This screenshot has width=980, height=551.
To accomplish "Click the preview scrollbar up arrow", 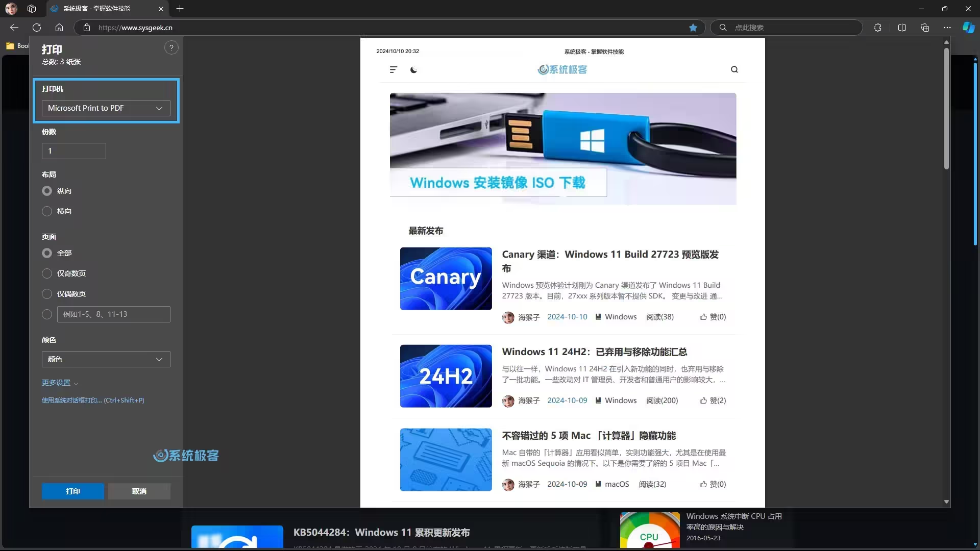I will tap(946, 42).
